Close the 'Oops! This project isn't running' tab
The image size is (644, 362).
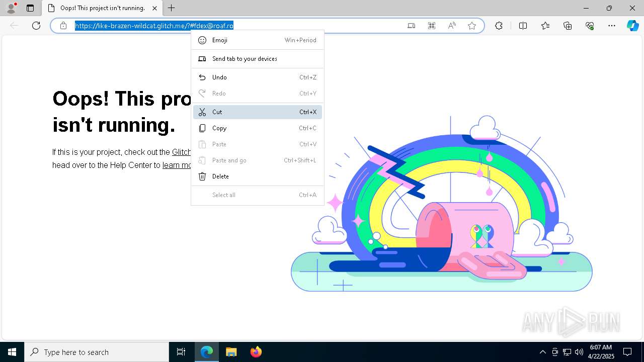(x=154, y=8)
